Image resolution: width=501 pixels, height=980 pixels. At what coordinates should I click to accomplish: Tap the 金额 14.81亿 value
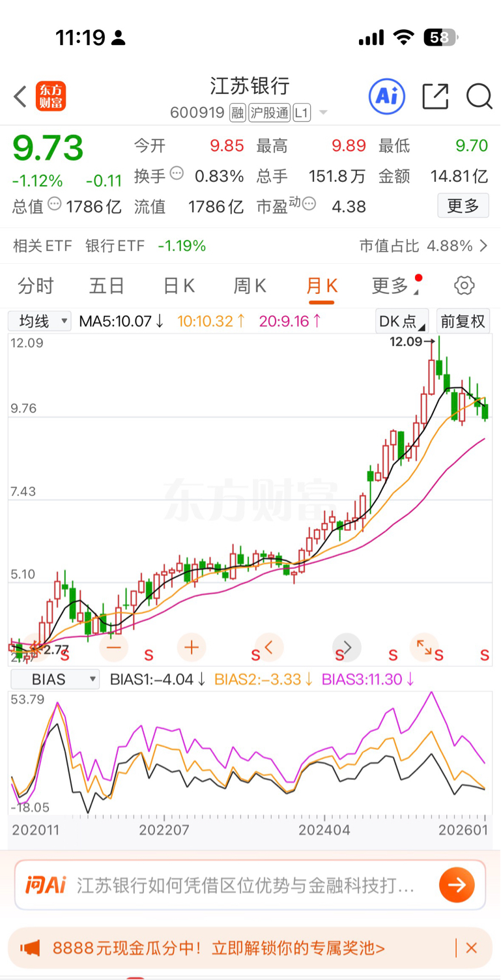coord(459,176)
